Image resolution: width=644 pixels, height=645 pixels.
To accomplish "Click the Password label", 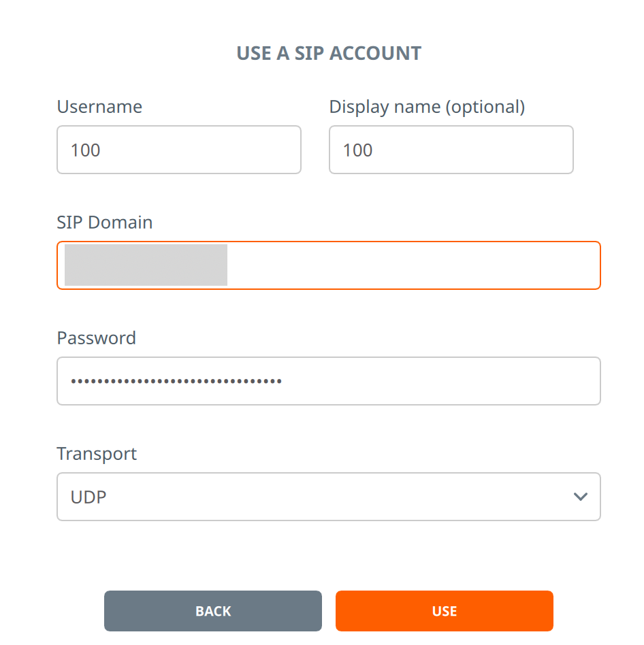I will coord(96,338).
